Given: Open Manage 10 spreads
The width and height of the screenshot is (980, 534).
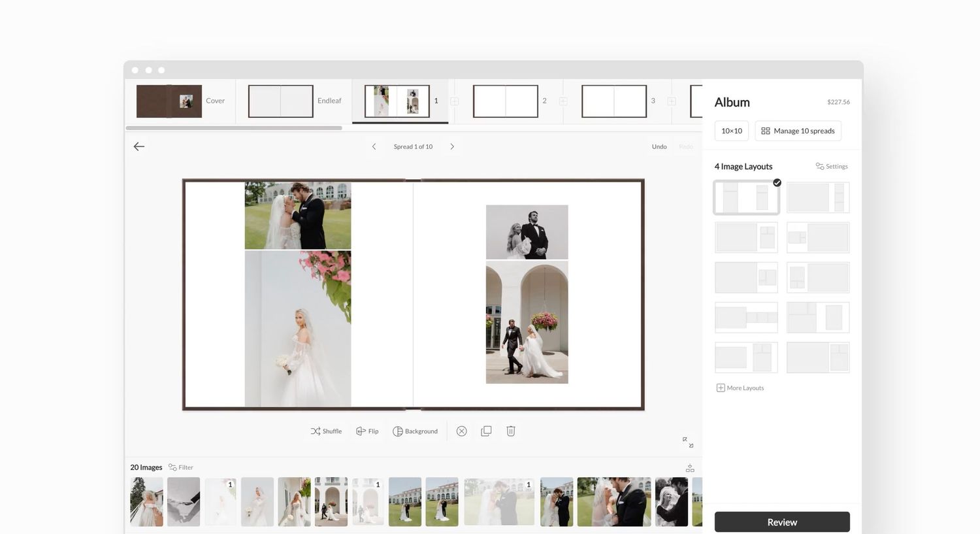Looking at the screenshot, I should point(798,131).
